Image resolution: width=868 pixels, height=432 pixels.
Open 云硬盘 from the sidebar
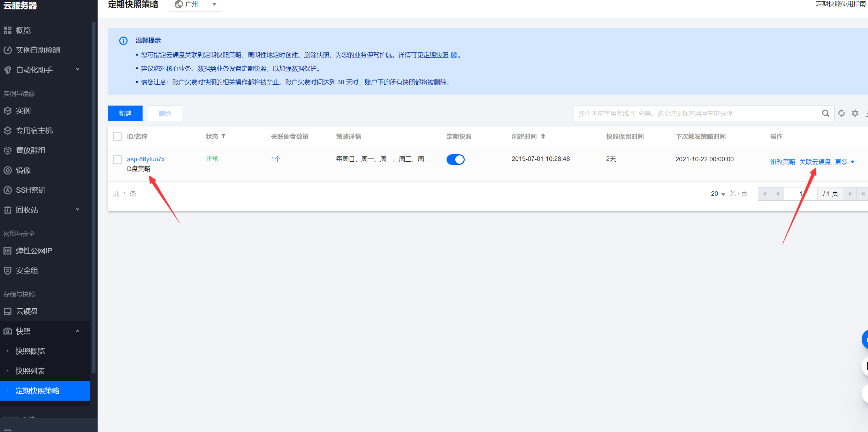27,311
